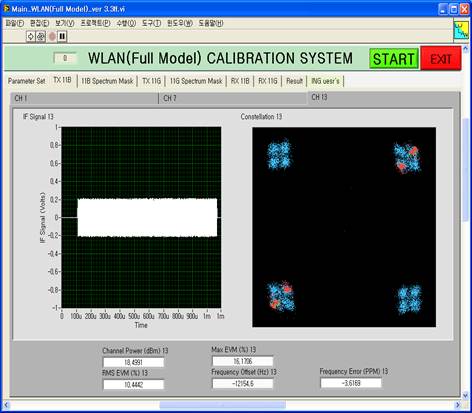Open the 편집(E) menu
This screenshot has height=413, width=472.
[39, 23]
